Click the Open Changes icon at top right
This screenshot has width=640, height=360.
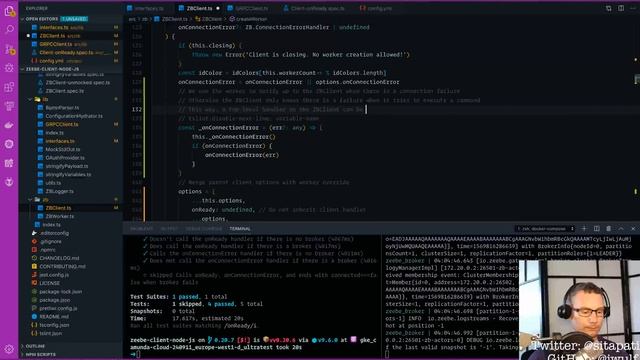(x=609, y=8)
